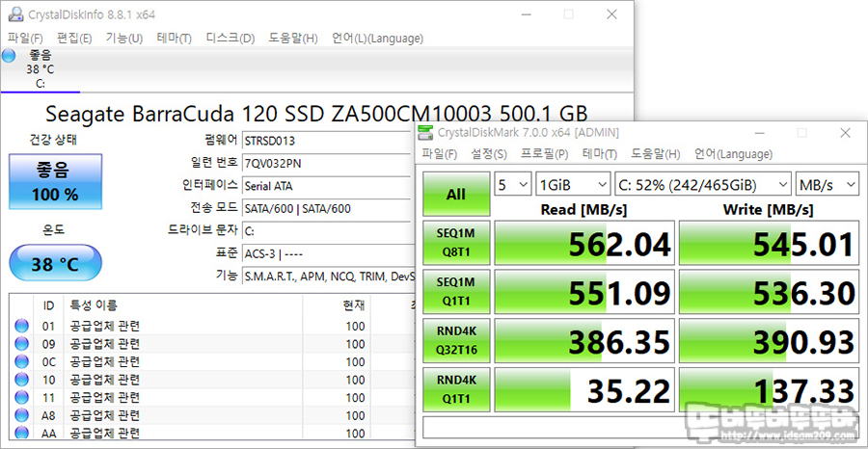Click the status orb for attribute 01
This screenshot has width=868, height=449.
click(21, 326)
